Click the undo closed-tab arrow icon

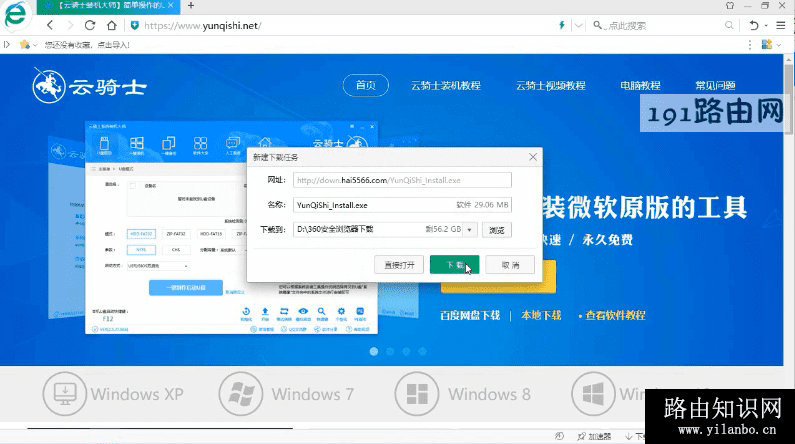tap(753, 25)
